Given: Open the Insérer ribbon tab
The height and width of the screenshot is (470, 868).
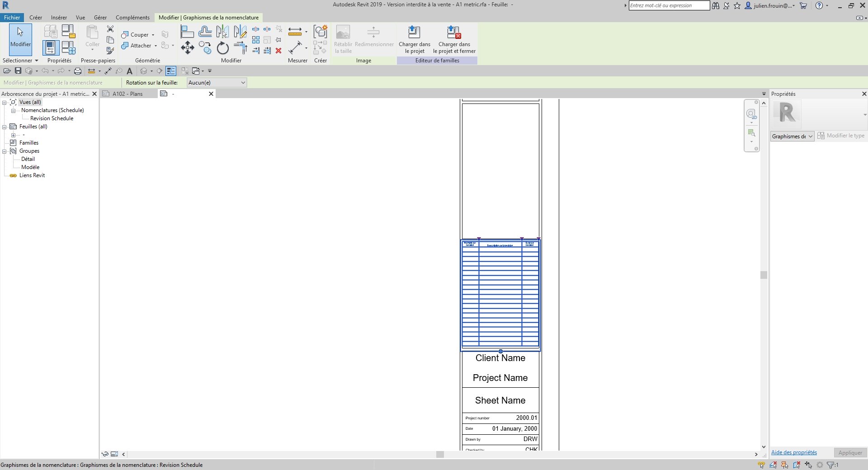Looking at the screenshot, I should (x=59, y=18).
